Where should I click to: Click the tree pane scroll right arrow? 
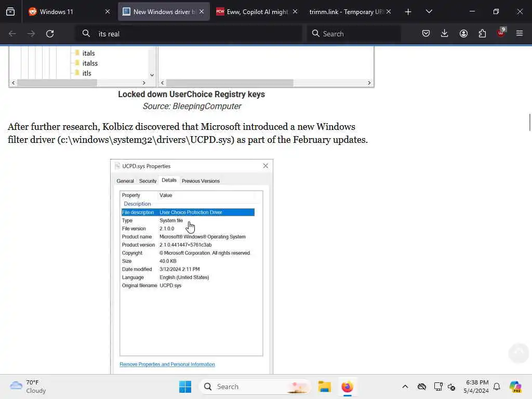pos(144,83)
